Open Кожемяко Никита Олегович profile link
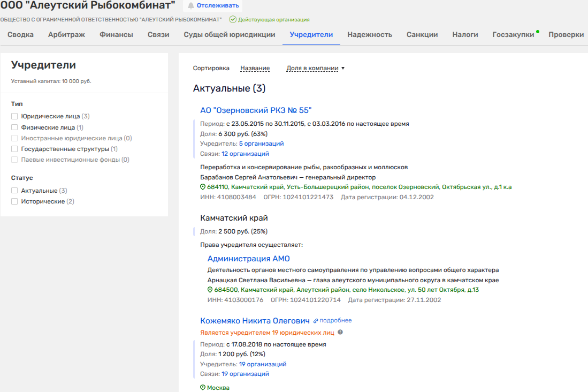Screen dimensions: 588x392 click(255, 321)
